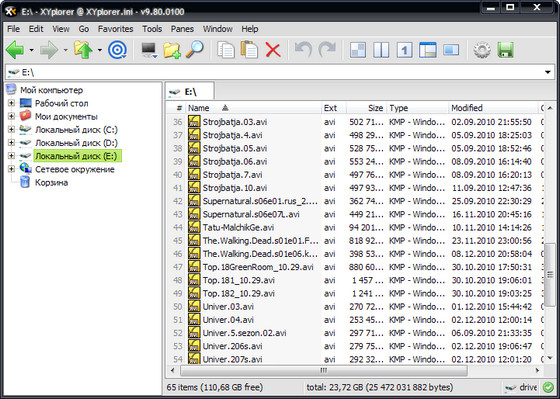Open the address bar dropdown arrow

(548, 72)
